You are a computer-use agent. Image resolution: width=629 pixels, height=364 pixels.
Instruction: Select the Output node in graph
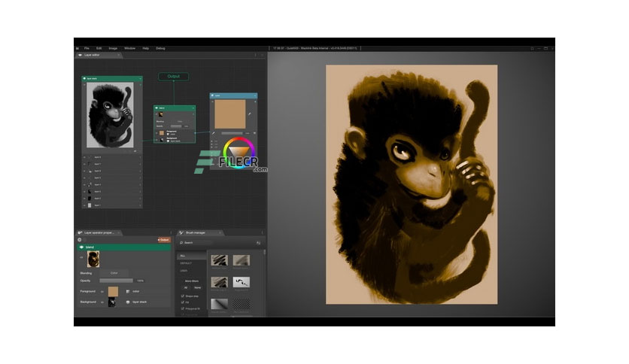pos(173,76)
